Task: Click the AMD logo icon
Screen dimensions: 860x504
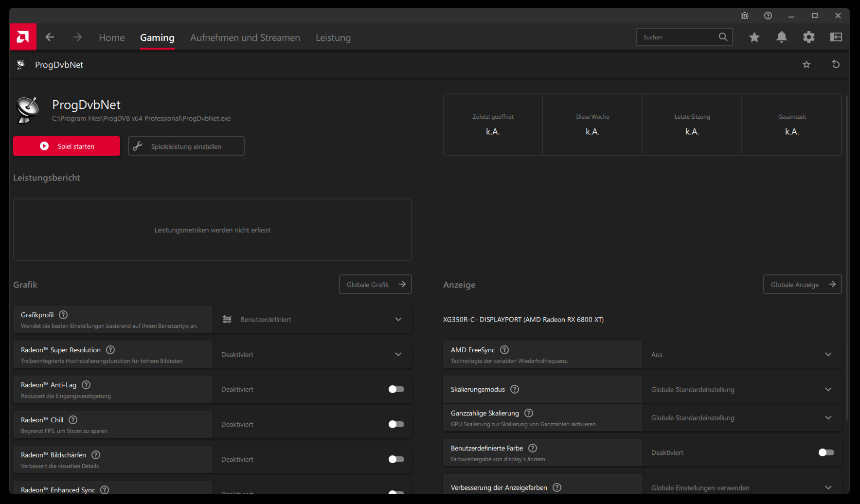Action: (x=23, y=37)
